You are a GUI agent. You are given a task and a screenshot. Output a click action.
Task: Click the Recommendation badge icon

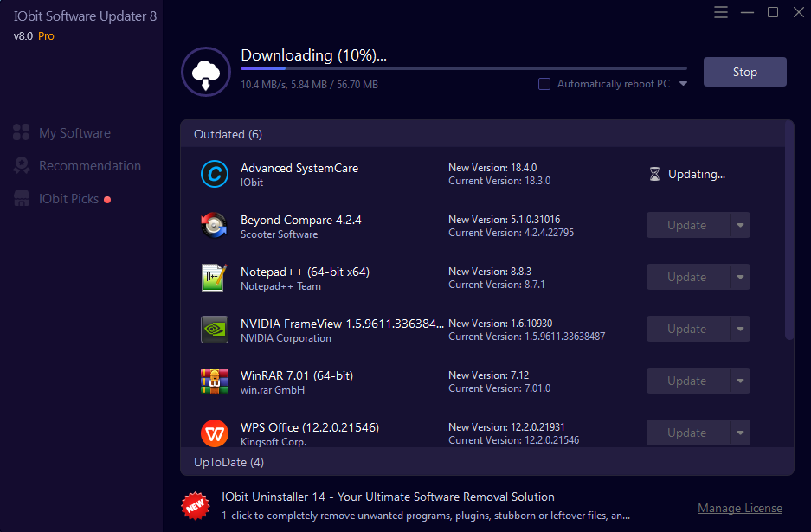pyautogui.click(x=22, y=165)
